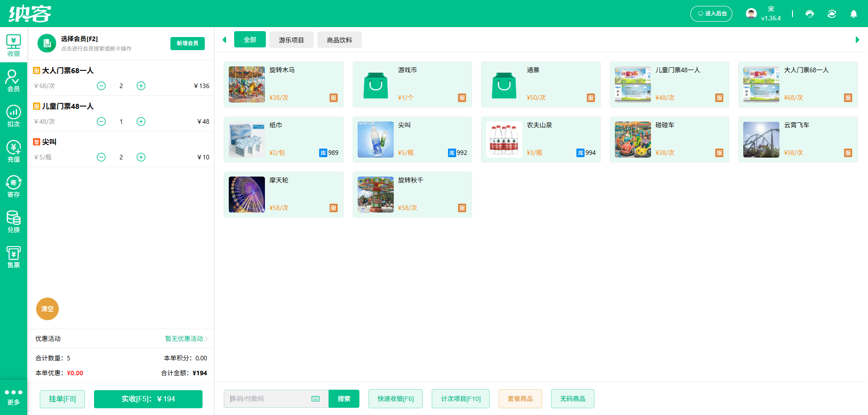Switch to the 游乐项目 tab

[x=292, y=40]
